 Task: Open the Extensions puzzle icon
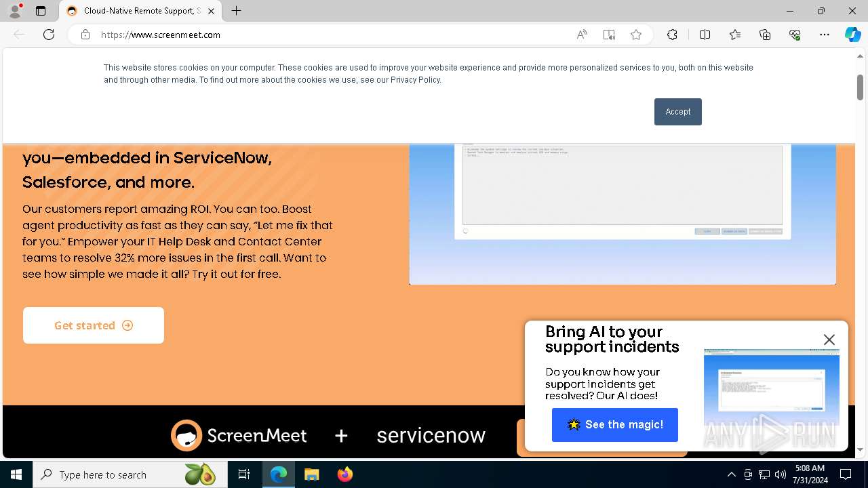coord(672,35)
